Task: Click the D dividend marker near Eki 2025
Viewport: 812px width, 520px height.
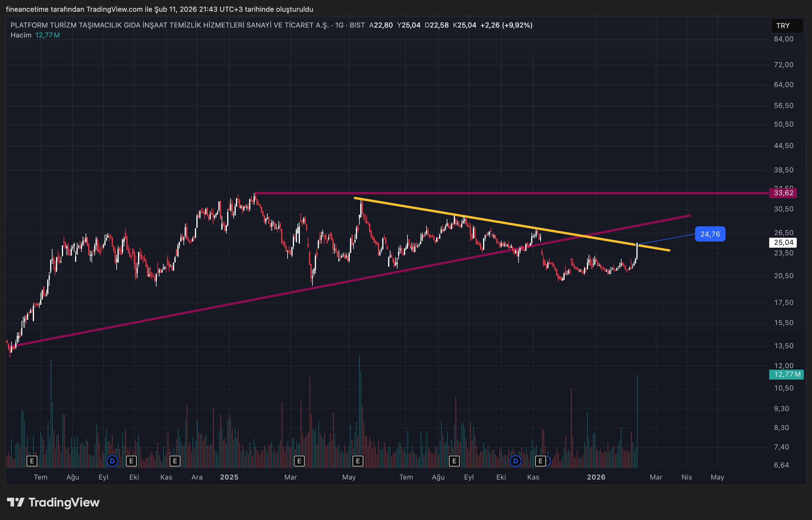Action: tap(516, 461)
